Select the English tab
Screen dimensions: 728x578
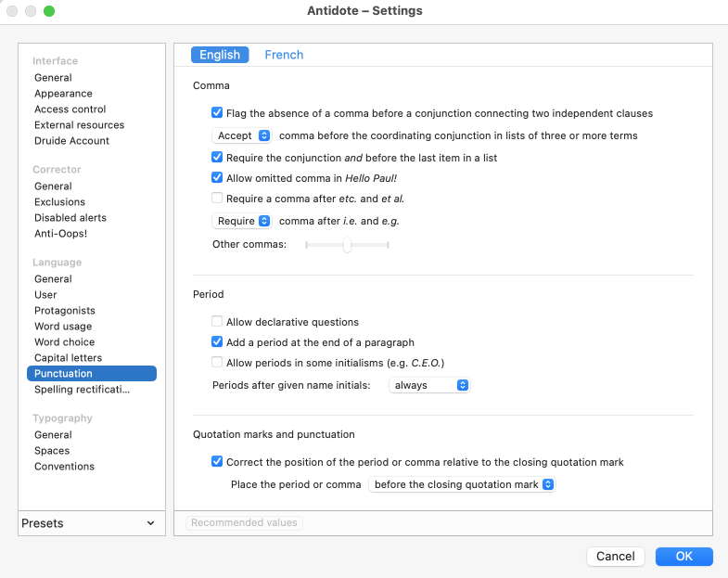(220, 55)
